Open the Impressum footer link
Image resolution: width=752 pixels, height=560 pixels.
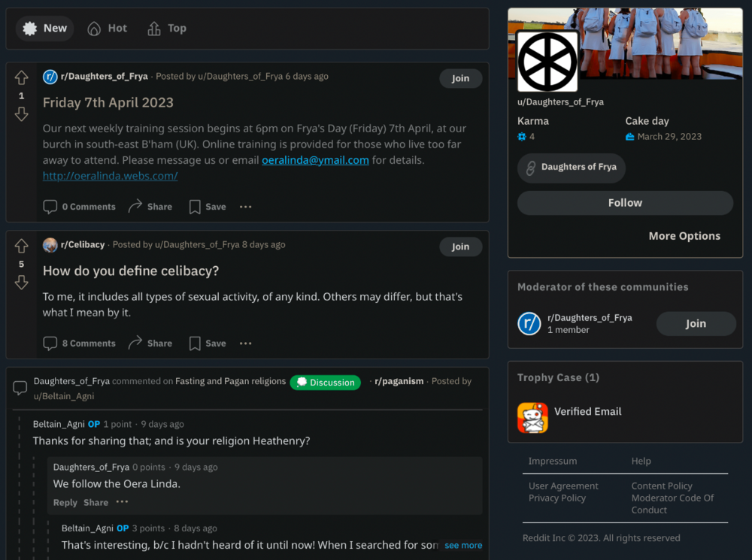coord(553,461)
